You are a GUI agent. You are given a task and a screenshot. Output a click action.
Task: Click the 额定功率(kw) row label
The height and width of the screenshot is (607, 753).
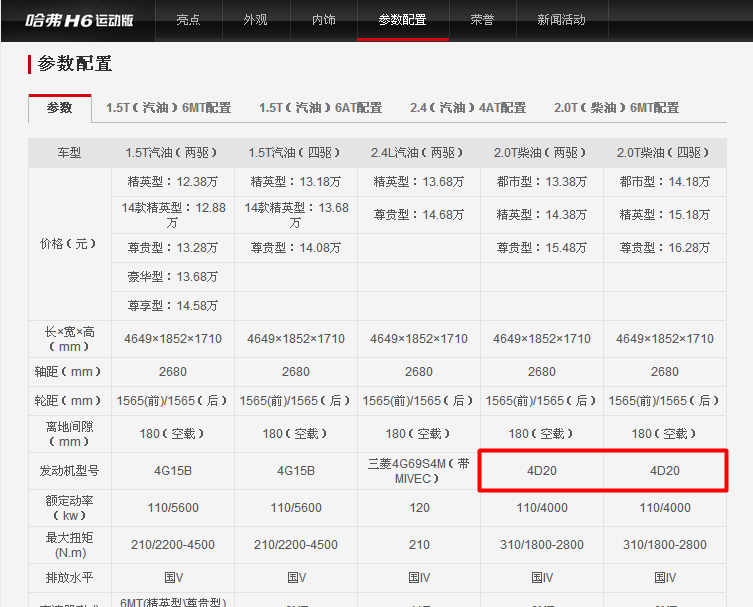[70, 508]
